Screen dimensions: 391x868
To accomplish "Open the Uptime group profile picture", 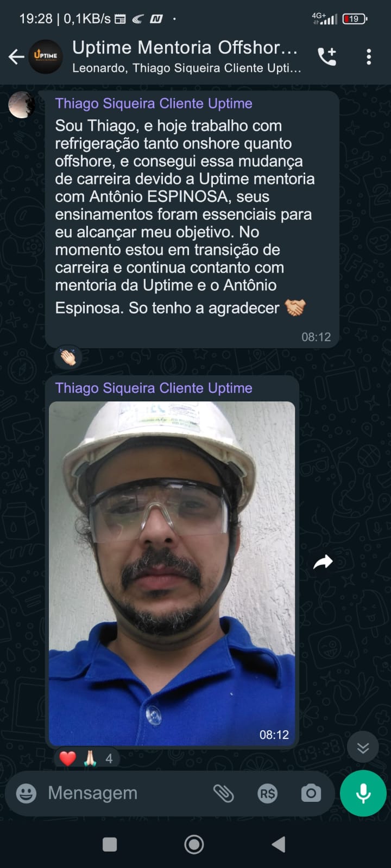I will point(46,56).
